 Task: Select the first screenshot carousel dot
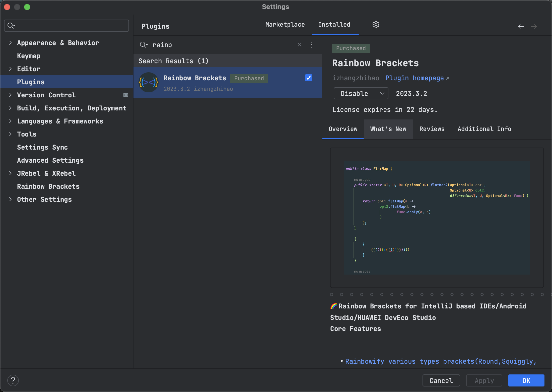(x=332, y=294)
